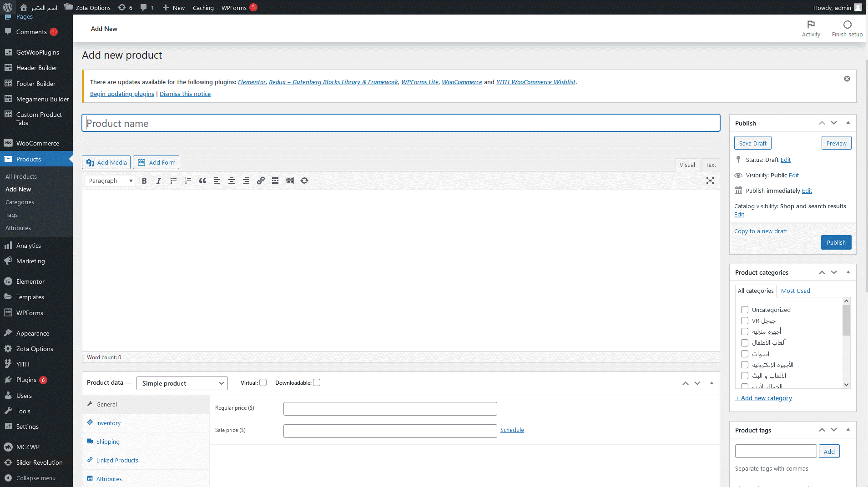Collapse the Product tags panel
The width and height of the screenshot is (868, 487).
(848, 430)
